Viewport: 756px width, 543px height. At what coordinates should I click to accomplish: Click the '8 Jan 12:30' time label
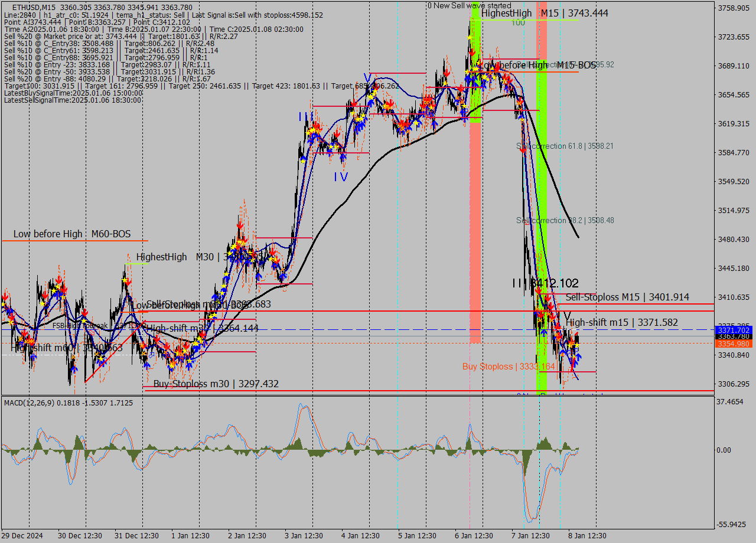point(587,536)
